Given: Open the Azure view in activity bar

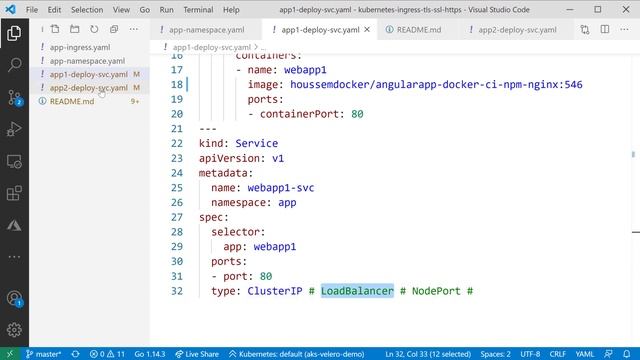Looking at the screenshot, I should click(x=14, y=225).
